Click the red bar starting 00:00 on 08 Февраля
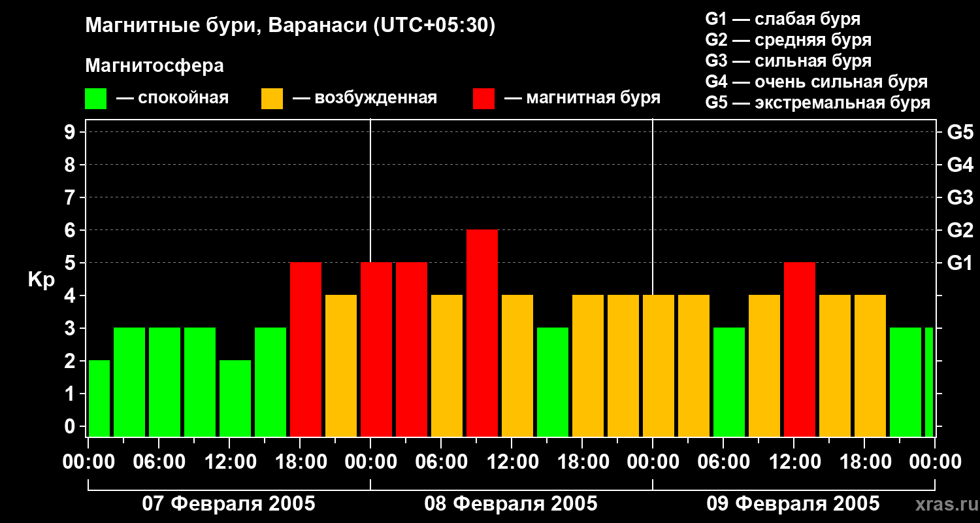 (376, 350)
